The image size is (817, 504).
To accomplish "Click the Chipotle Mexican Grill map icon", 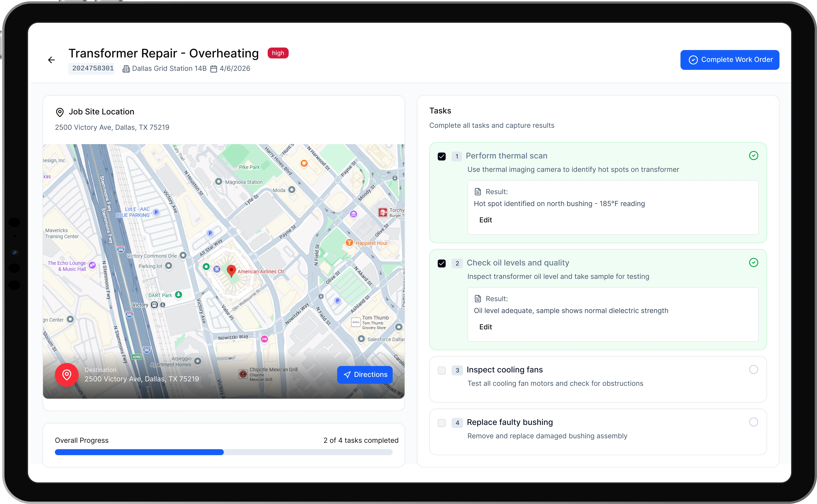I will point(243,374).
